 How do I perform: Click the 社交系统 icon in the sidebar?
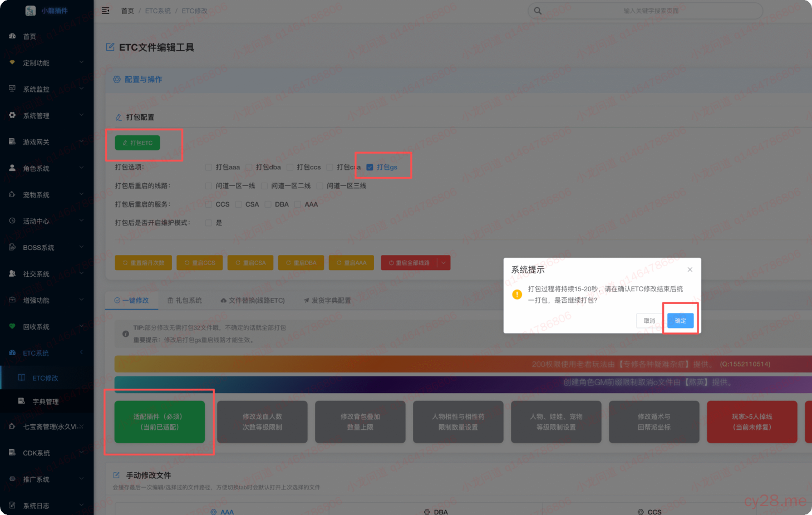point(12,273)
